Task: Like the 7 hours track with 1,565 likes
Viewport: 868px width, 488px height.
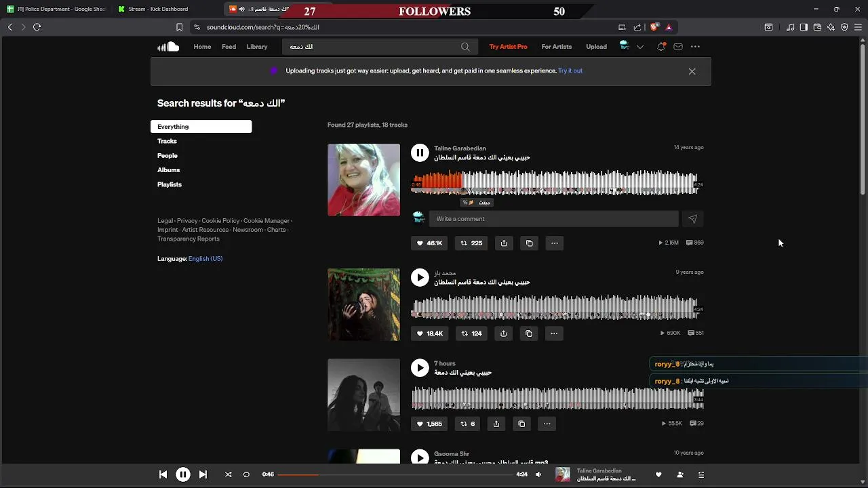Action: click(x=429, y=424)
